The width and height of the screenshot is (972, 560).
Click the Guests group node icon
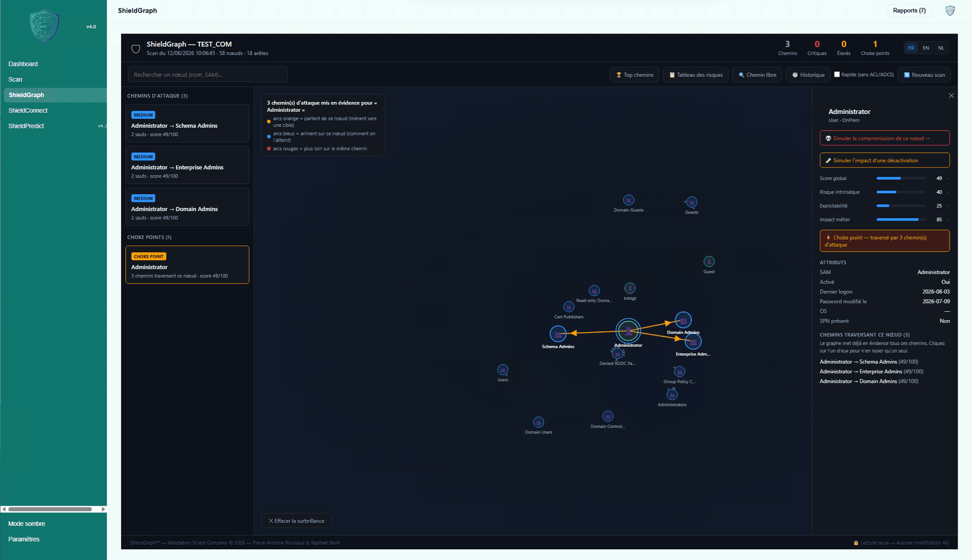(692, 202)
